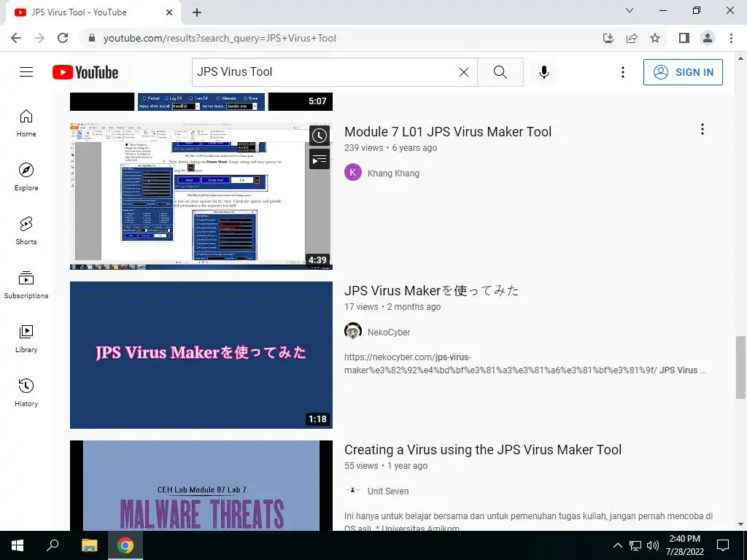The image size is (747, 560).
Task: Play the blue JPS Virus Maker thumbnail
Action: click(x=201, y=355)
